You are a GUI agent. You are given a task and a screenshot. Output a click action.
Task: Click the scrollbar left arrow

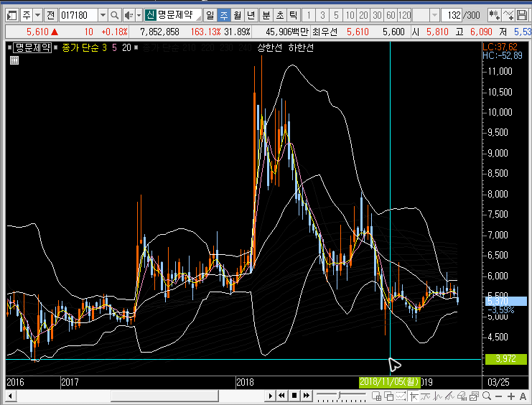pos(11,396)
